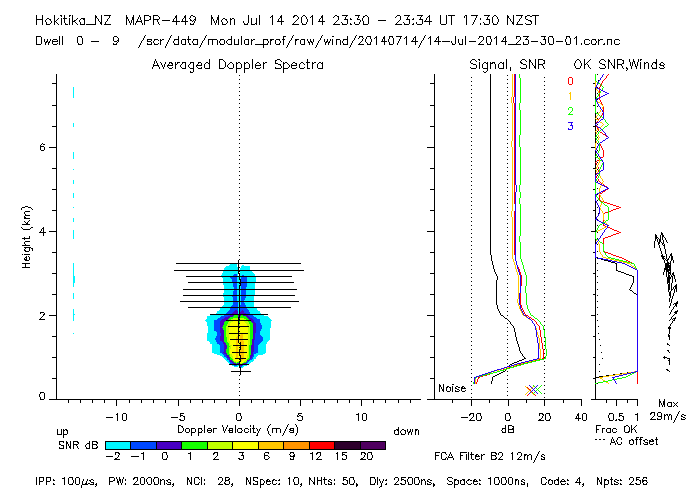This screenshot has height=500, width=700.
Task: Click the Height (km) axis label
Action: [x=26, y=237]
